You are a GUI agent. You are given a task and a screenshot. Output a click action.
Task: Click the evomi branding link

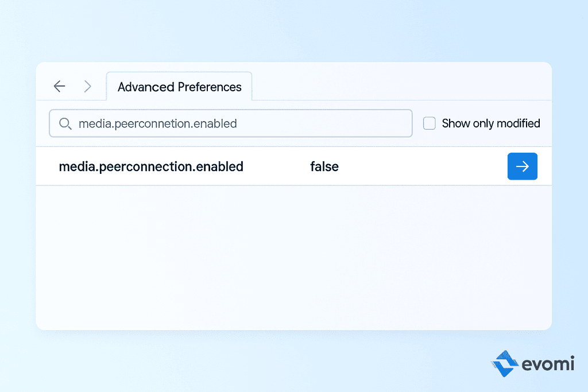(534, 363)
